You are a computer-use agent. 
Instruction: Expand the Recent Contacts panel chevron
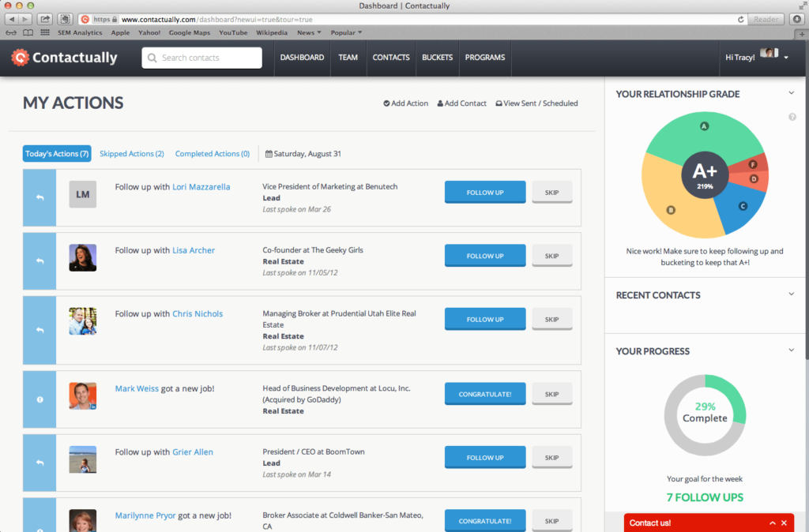pos(792,294)
